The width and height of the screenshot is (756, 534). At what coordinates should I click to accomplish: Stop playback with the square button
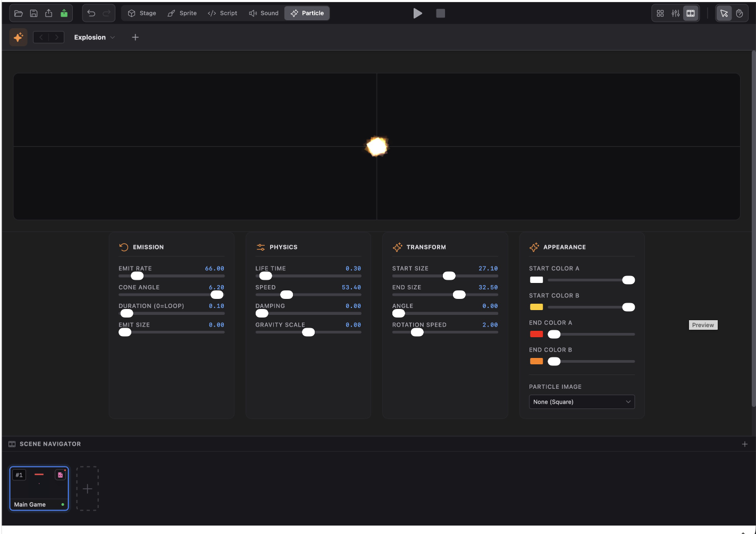click(441, 13)
